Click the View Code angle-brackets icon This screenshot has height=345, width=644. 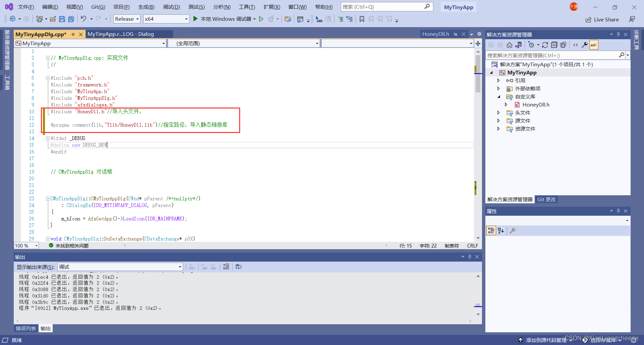[x=576, y=45]
